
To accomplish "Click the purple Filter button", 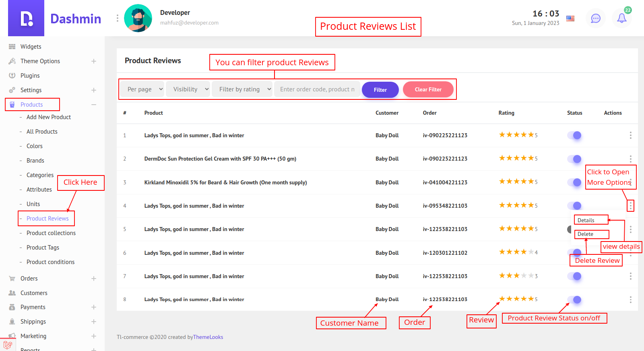I will (380, 90).
